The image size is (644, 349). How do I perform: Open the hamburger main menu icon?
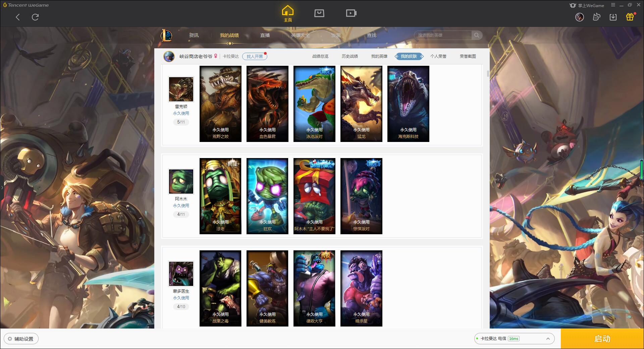(613, 5)
